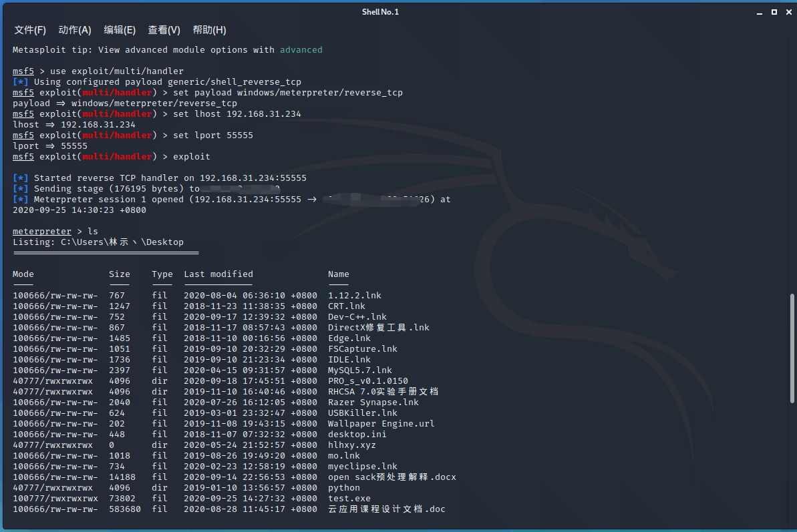
Task: Click timestamp '2020-08-04 06:36:10 +0800'
Action: click(x=251, y=295)
